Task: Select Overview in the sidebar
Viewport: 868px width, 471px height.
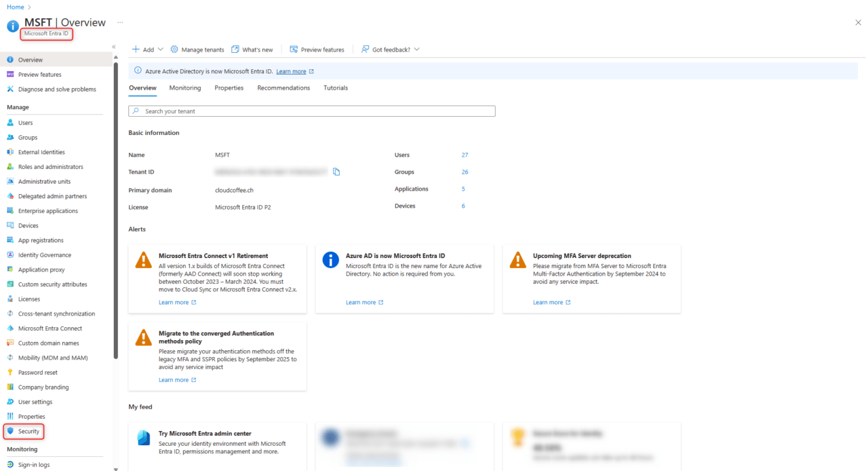Action: [56, 60]
